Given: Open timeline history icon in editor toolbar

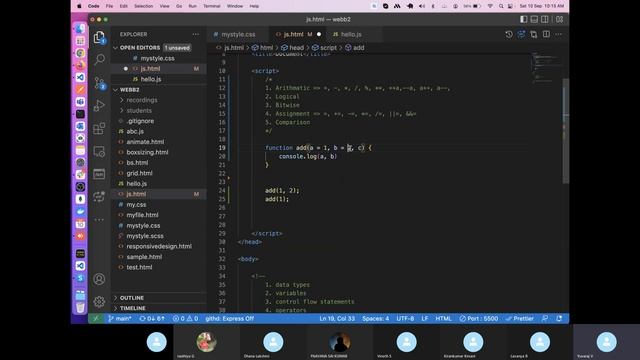Looking at the screenshot, I should tap(509, 34).
